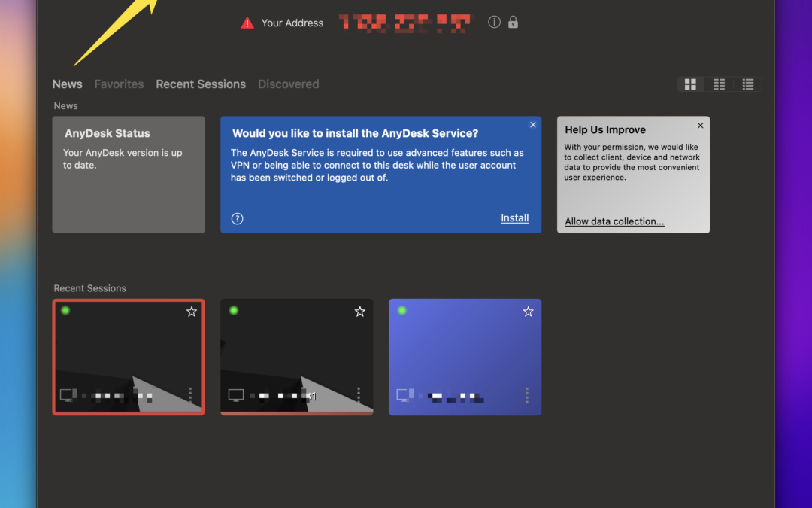
Task: Switch to small tiles column view
Action: click(x=719, y=84)
